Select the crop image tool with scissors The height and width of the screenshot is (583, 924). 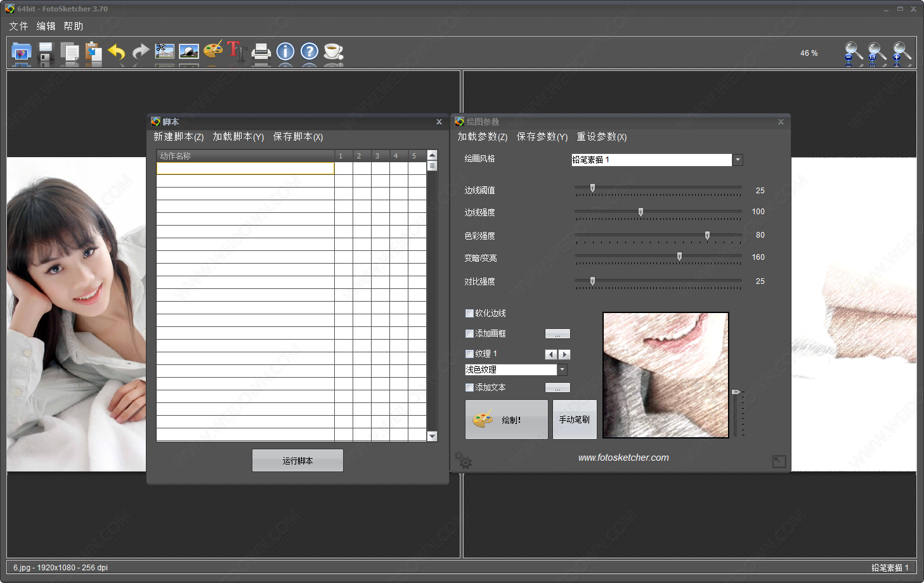[165, 51]
